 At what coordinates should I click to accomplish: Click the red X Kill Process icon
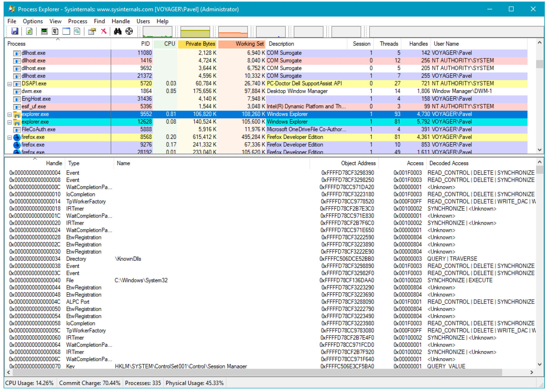[x=104, y=31]
